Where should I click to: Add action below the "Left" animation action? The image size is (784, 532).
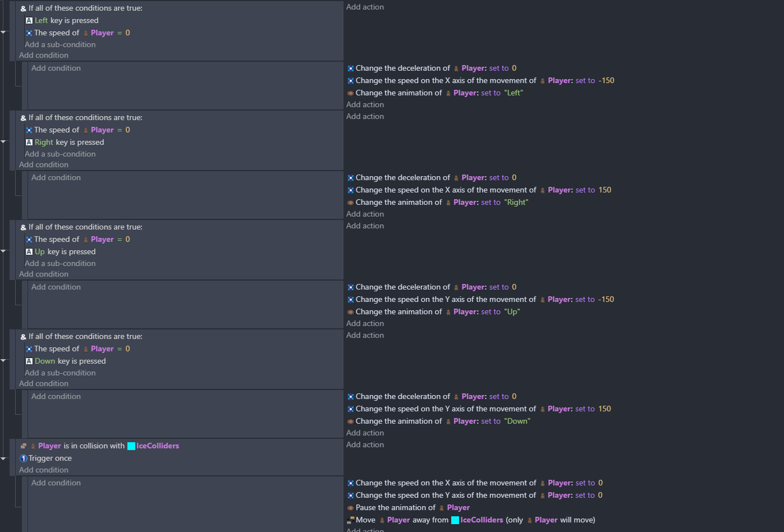[x=365, y=105]
